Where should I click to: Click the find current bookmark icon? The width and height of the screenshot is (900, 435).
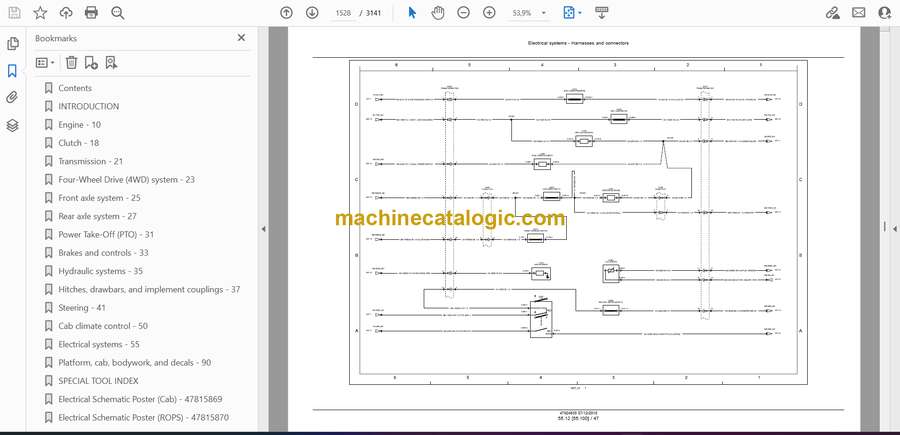pyautogui.click(x=111, y=63)
